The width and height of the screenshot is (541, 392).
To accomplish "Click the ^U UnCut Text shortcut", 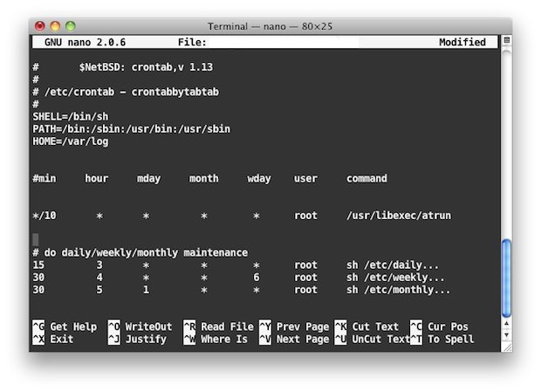I will point(373,339).
